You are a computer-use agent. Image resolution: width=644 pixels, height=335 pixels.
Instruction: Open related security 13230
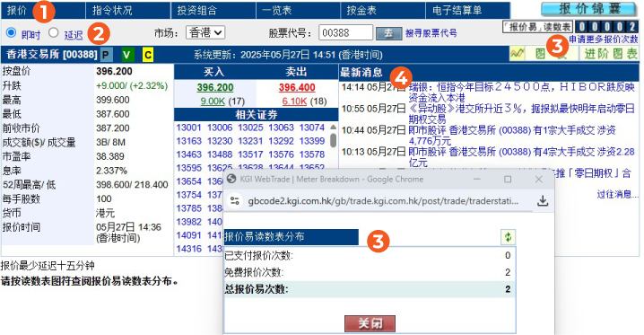point(220,141)
